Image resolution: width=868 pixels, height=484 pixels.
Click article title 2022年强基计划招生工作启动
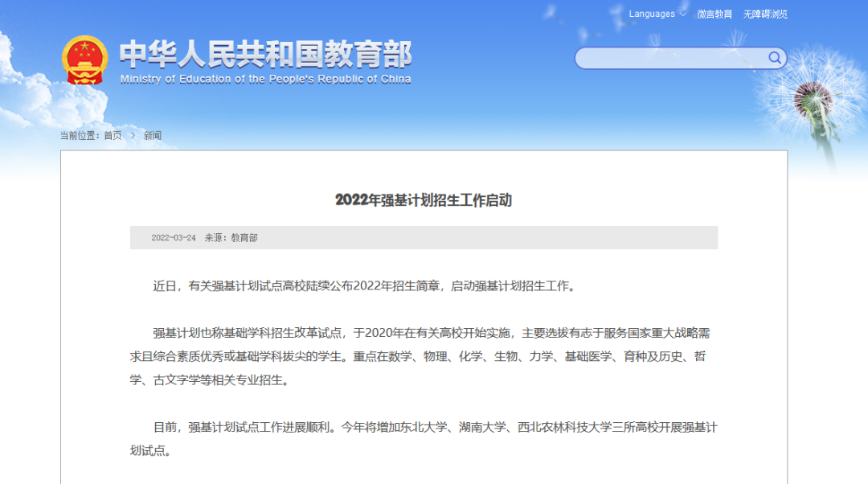[424, 200]
